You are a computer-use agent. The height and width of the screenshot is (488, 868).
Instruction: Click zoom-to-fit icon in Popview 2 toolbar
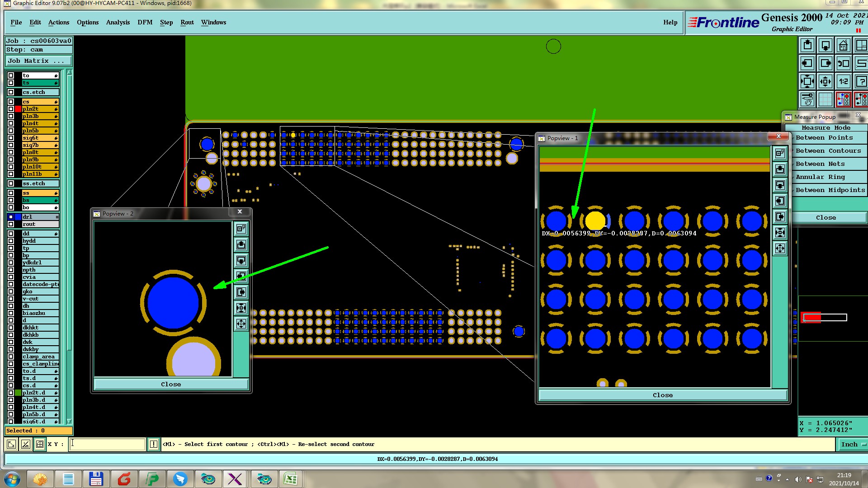(x=241, y=308)
